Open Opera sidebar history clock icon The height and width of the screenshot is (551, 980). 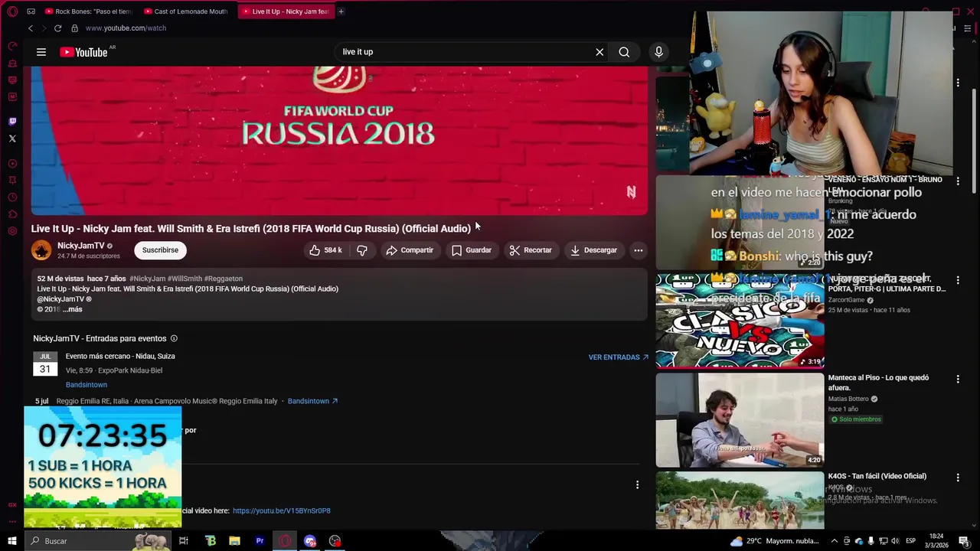pos(12,197)
